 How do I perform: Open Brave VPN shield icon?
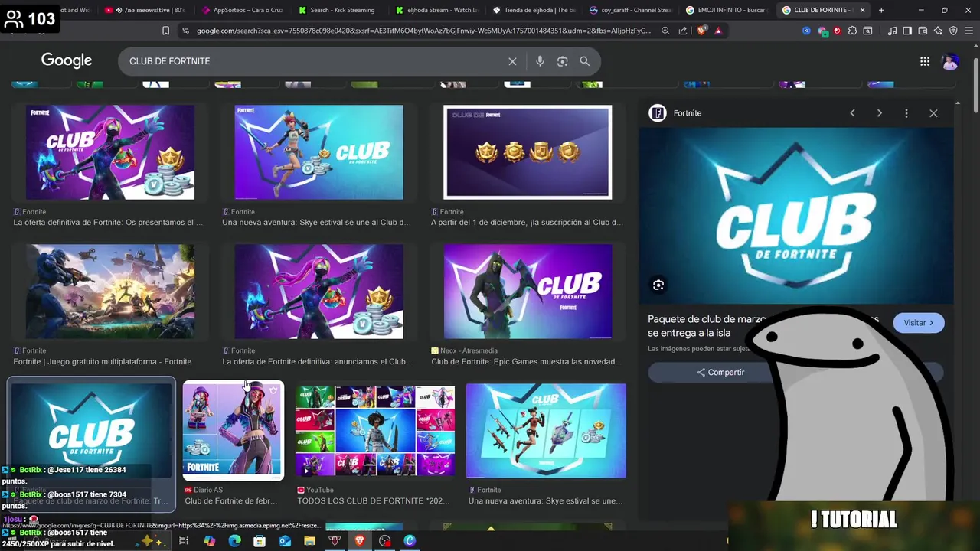953,31
